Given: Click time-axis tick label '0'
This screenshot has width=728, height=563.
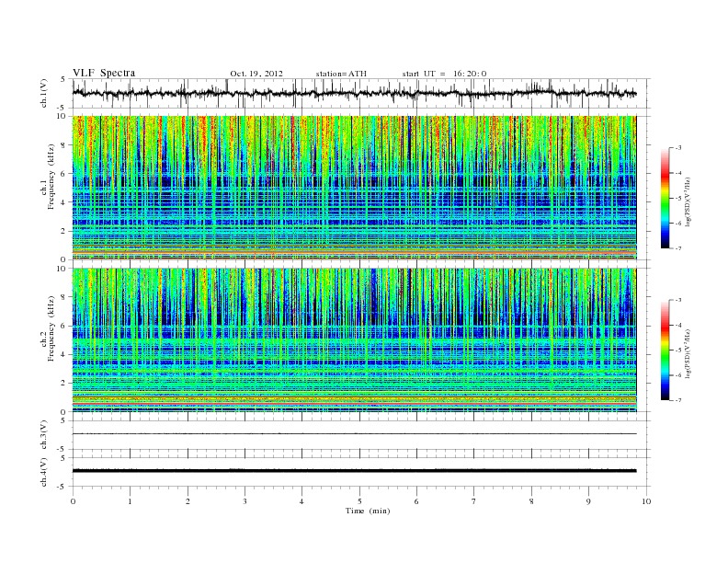Looking at the screenshot, I should pos(73,501).
